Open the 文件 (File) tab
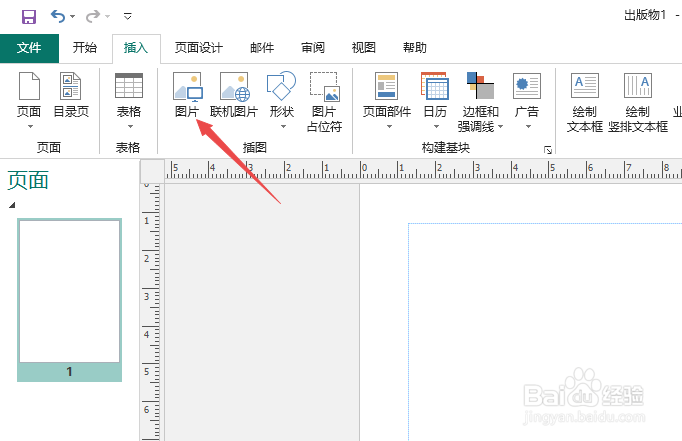The image size is (682, 441). click(29, 48)
